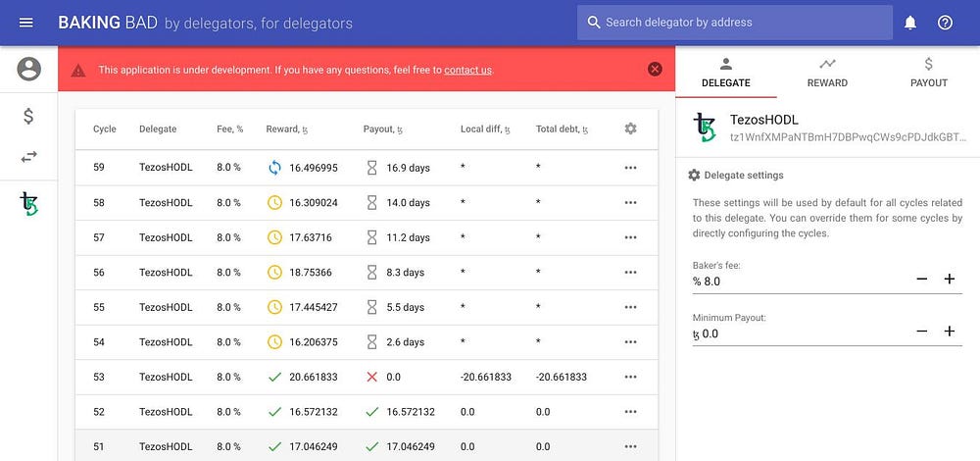Follow the contact us link

pyautogui.click(x=467, y=70)
